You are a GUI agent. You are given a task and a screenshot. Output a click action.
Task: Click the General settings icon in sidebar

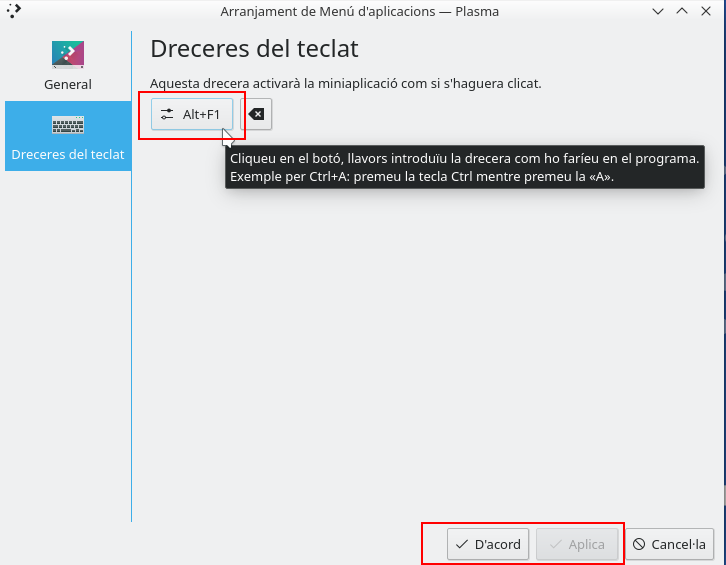pos(68,54)
